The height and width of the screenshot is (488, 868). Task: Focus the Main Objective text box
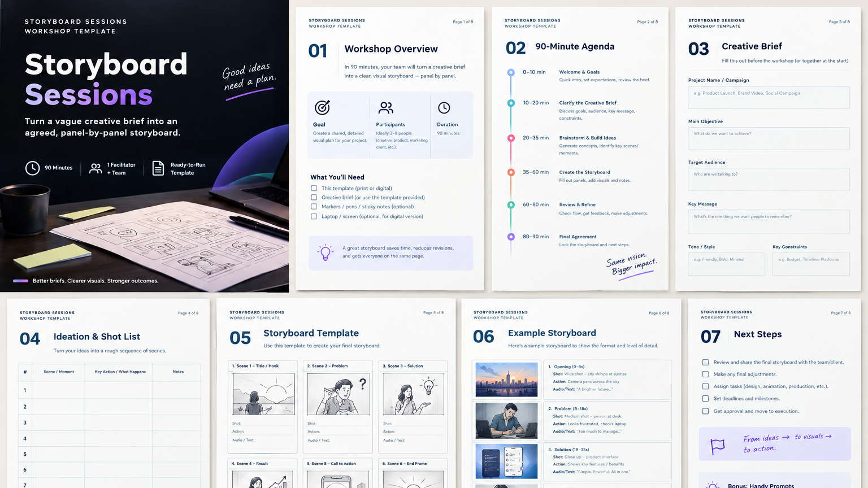[x=769, y=138]
